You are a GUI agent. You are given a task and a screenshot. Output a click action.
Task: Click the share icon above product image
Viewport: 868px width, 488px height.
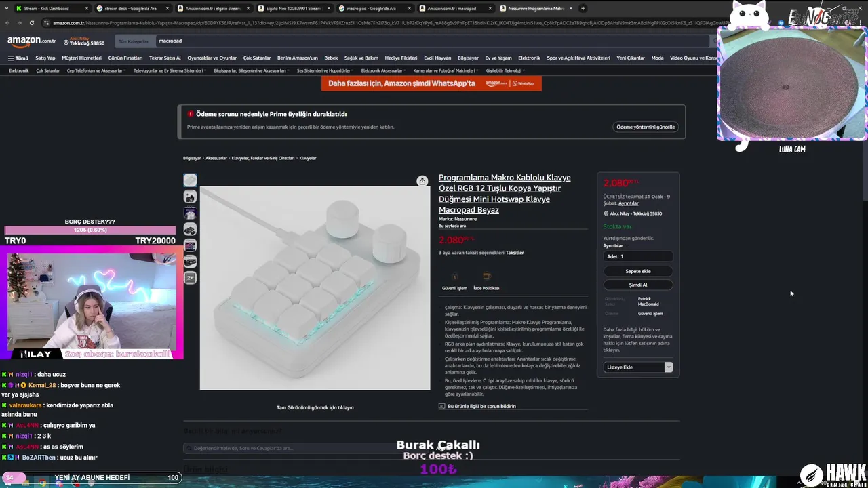point(422,181)
